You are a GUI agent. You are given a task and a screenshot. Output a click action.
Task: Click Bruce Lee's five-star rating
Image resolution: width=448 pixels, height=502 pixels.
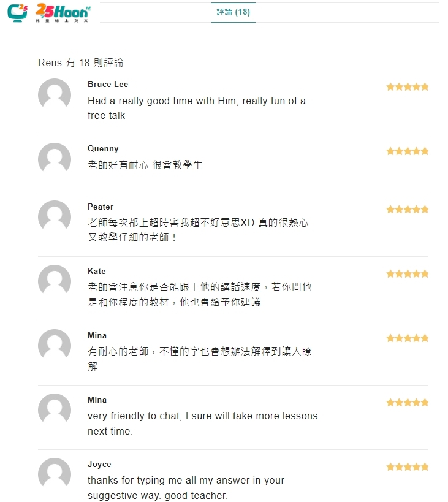coord(408,87)
